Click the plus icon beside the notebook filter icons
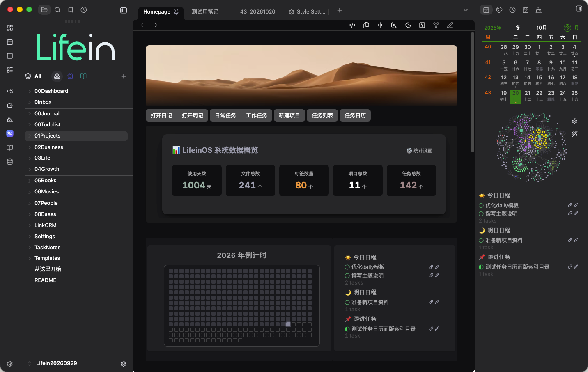588x372 pixels. tap(124, 76)
